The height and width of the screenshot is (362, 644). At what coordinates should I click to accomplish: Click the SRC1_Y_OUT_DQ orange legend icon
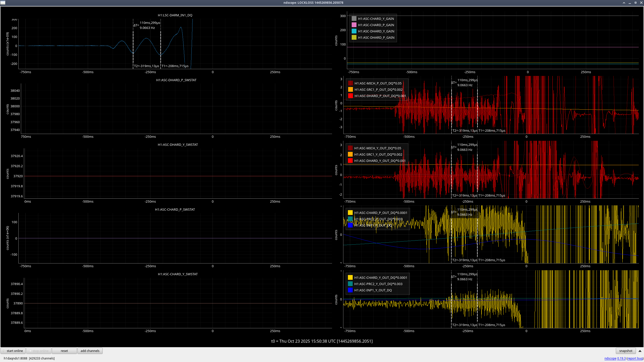coord(350,154)
